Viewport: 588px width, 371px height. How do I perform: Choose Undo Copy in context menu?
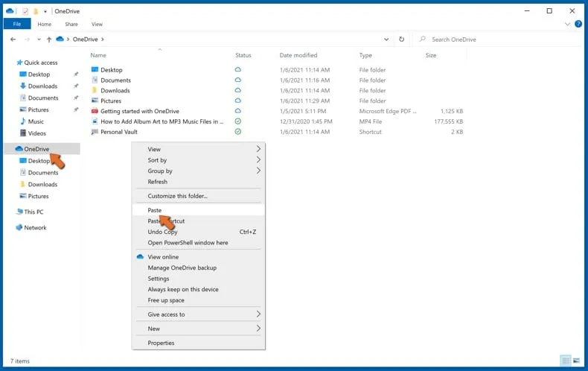(199, 232)
